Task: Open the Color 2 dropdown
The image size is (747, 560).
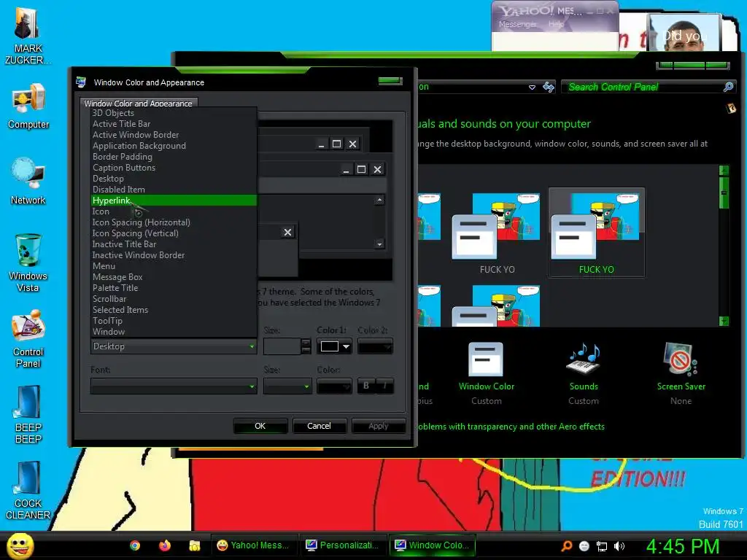Action: tap(375, 346)
